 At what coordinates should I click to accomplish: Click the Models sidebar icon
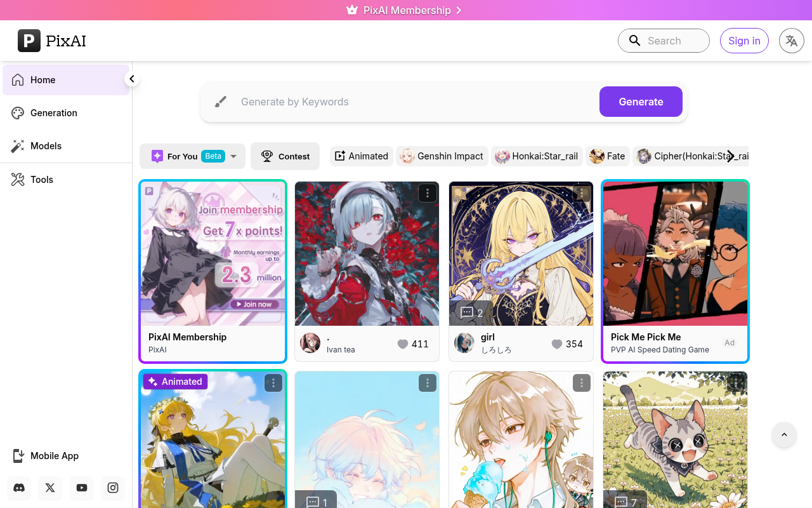(18, 146)
